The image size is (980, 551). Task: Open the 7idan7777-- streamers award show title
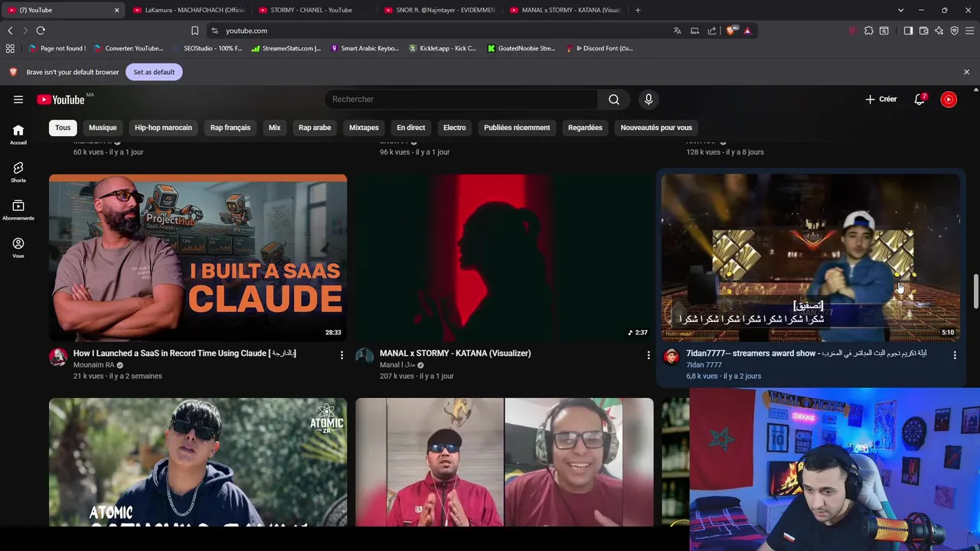pyautogui.click(x=806, y=354)
